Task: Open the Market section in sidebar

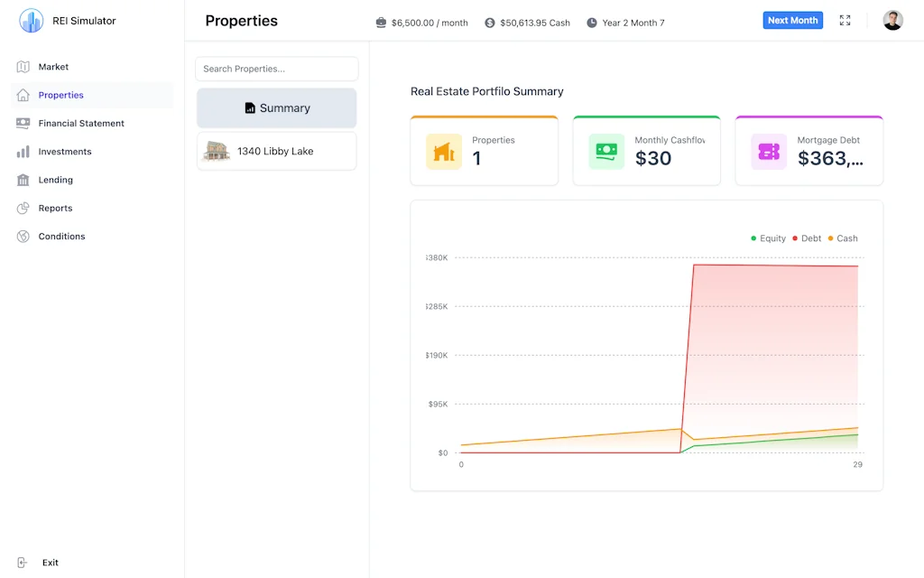Action: click(x=54, y=66)
